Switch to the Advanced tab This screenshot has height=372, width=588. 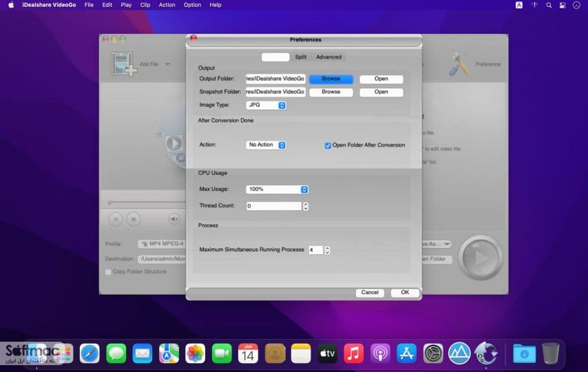tap(329, 57)
